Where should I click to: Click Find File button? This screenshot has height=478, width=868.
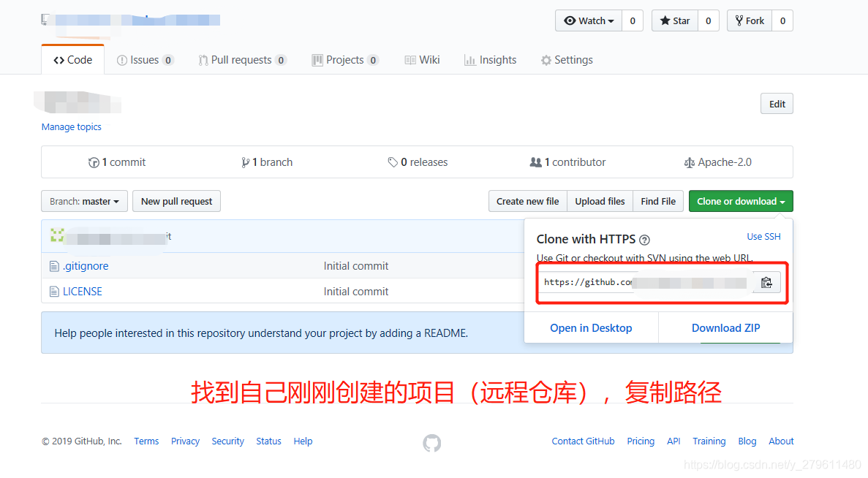point(658,202)
